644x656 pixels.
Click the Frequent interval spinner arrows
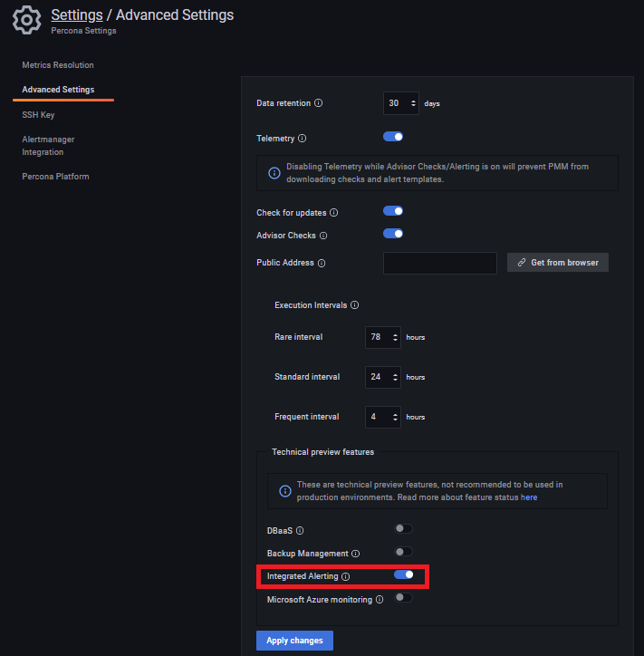[x=395, y=417]
